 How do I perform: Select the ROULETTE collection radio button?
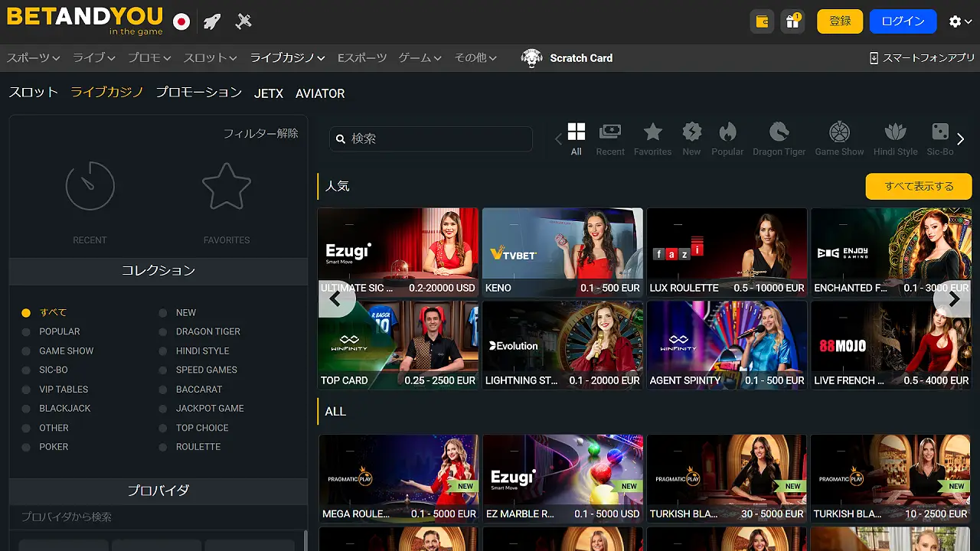tap(163, 447)
